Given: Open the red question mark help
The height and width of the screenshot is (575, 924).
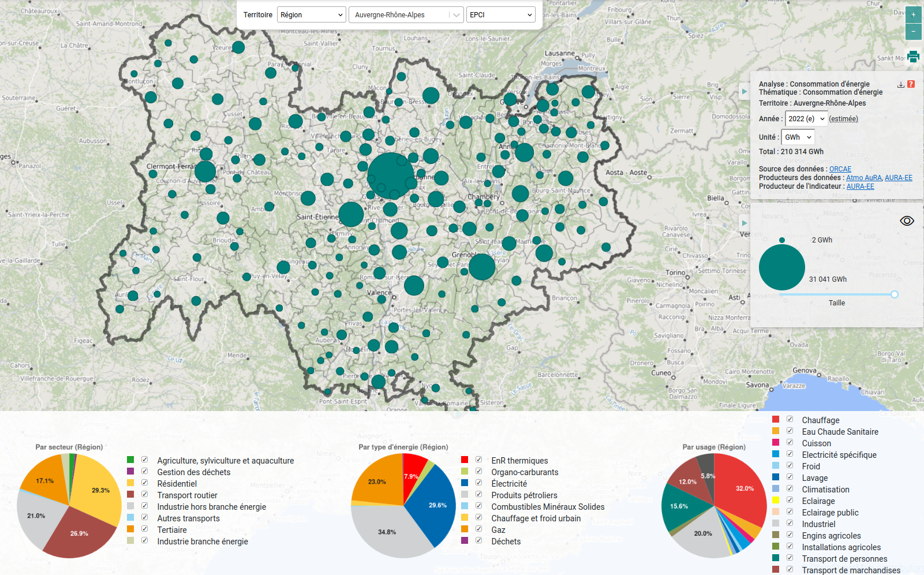Looking at the screenshot, I should [911, 84].
